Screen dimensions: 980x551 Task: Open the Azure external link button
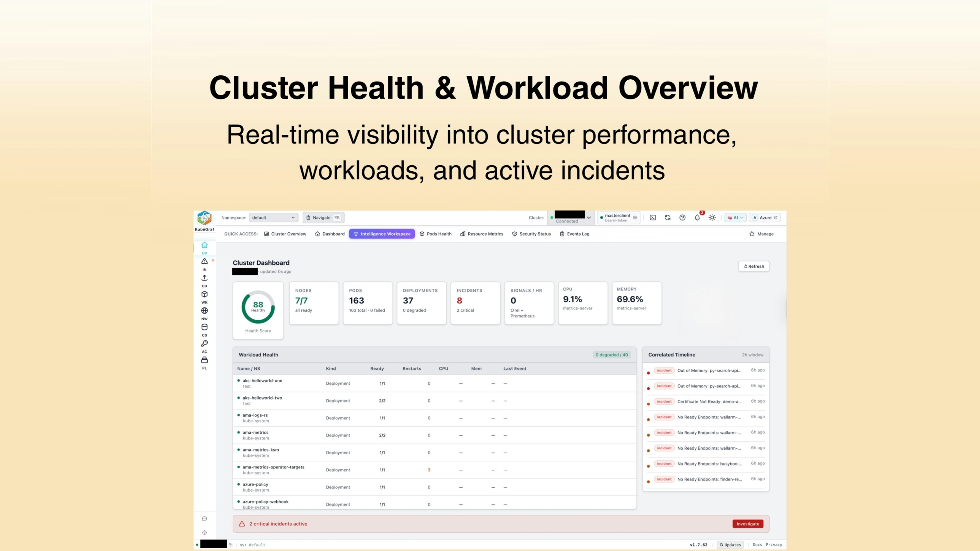tap(765, 218)
